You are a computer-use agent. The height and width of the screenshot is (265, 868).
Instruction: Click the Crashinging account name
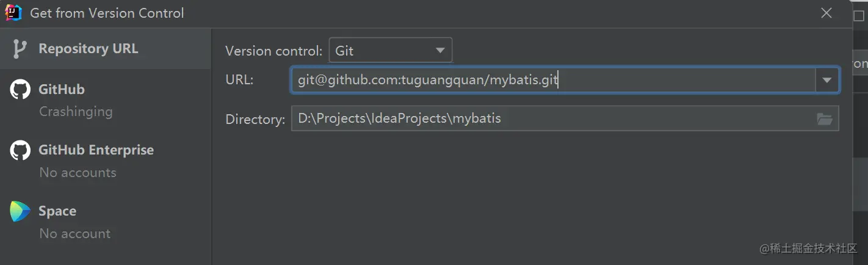[x=76, y=112]
